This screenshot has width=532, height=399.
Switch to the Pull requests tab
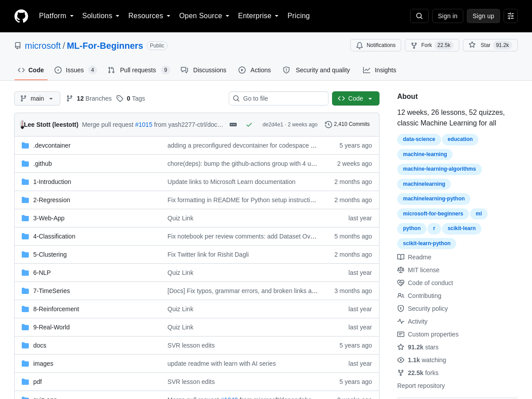139,70
